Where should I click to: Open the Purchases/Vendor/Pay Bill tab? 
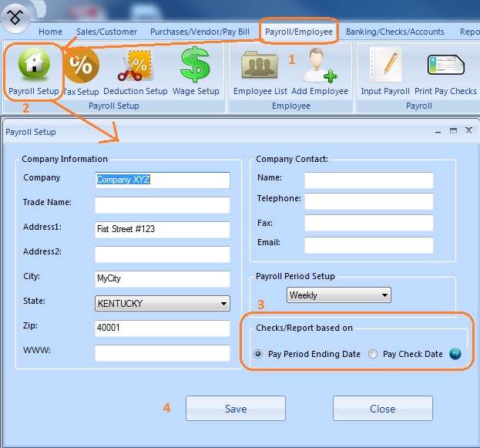click(200, 32)
